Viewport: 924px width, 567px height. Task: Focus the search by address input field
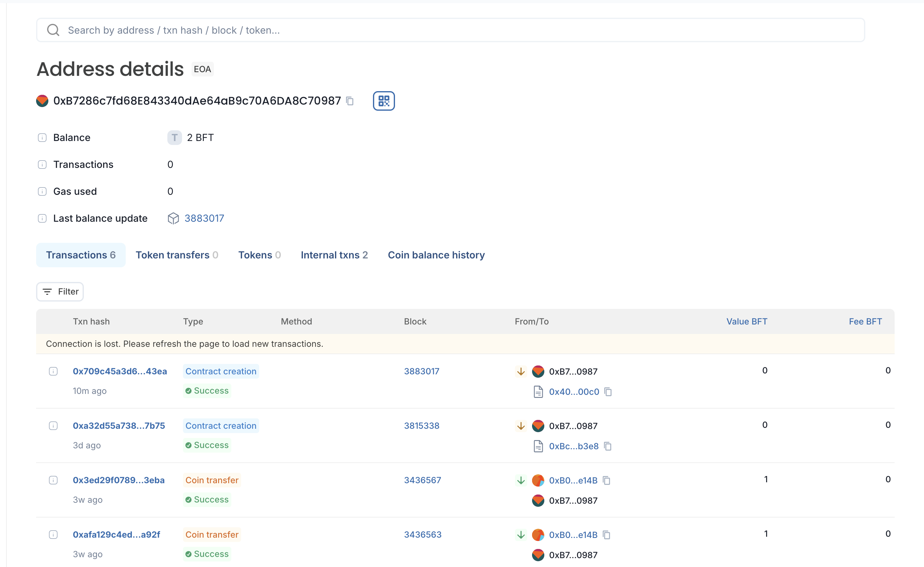pos(451,30)
